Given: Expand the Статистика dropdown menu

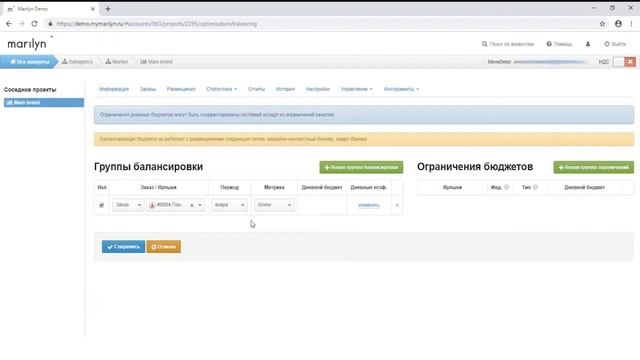Looking at the screenshot, I should pos(221,89).
